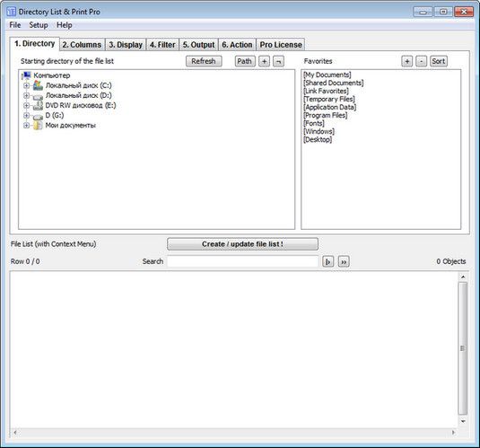Expand the Локальный диск (C:) node
480x448 pixels.
(x=27, y=85)
